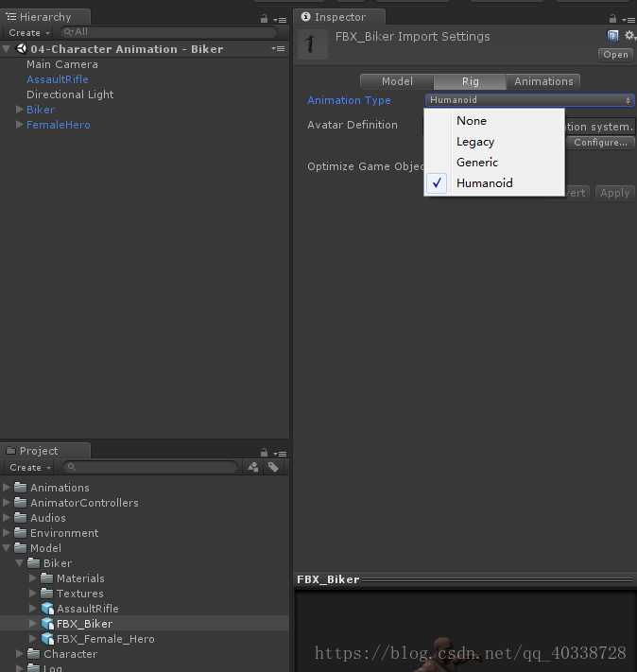Viewport: 637px width, 672px height.
Task: Expand the Character folder arrow
Action: pyautogui.click(x=19, y=654)
